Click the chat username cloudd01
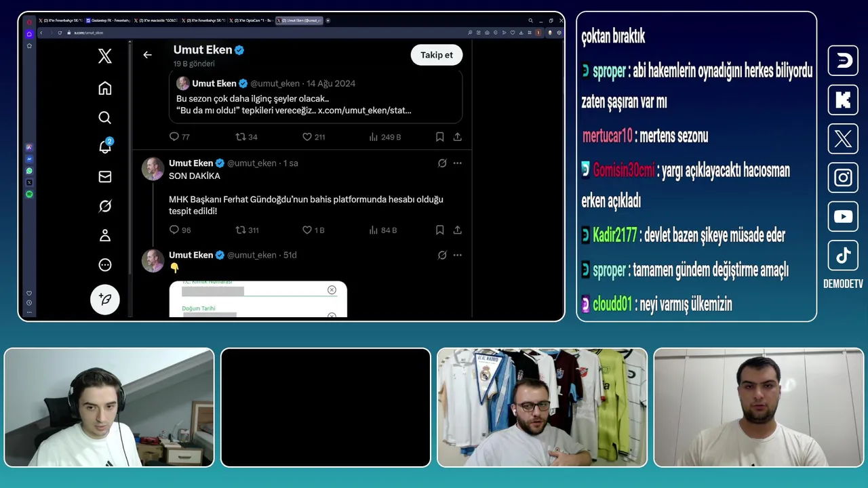868x488 pixels. click(x=612, y=304)
